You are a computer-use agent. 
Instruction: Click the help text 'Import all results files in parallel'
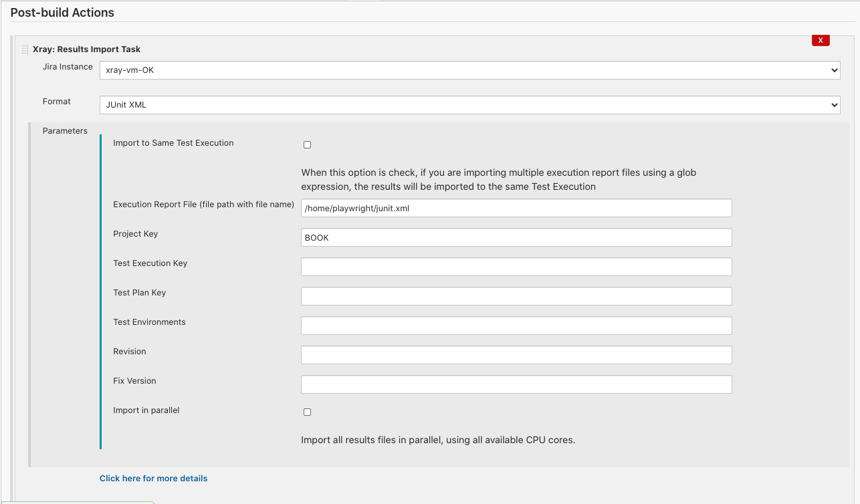click(x=438, y=440)
